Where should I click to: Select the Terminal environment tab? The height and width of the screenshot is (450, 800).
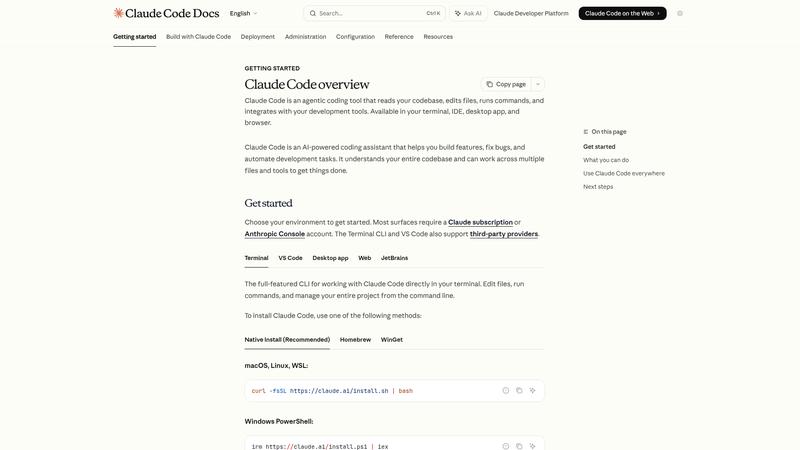(x=256, y=258)
